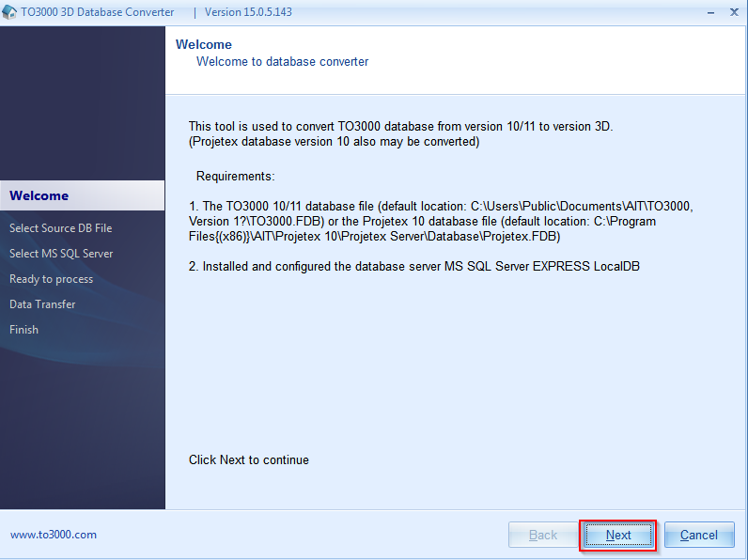Close the converter window
The image size is (748, 560).
734,12
